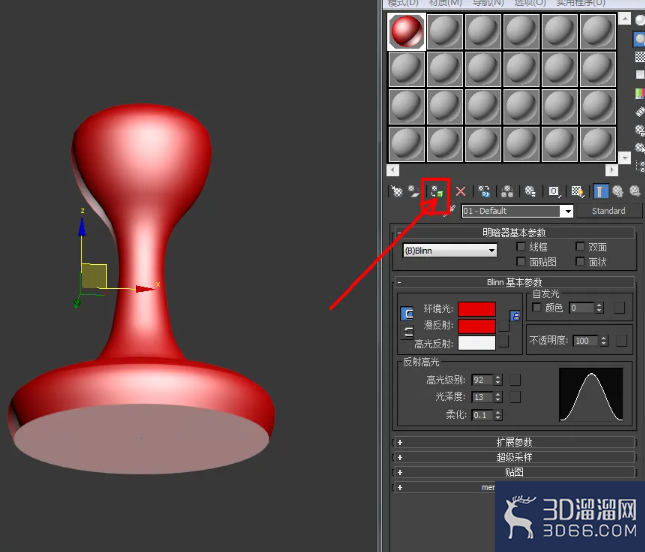Image resolution: width=645 pixels, height=552 pixels.
Task: Open the Material ID Channel flyout
Action: tap(554, 191)
